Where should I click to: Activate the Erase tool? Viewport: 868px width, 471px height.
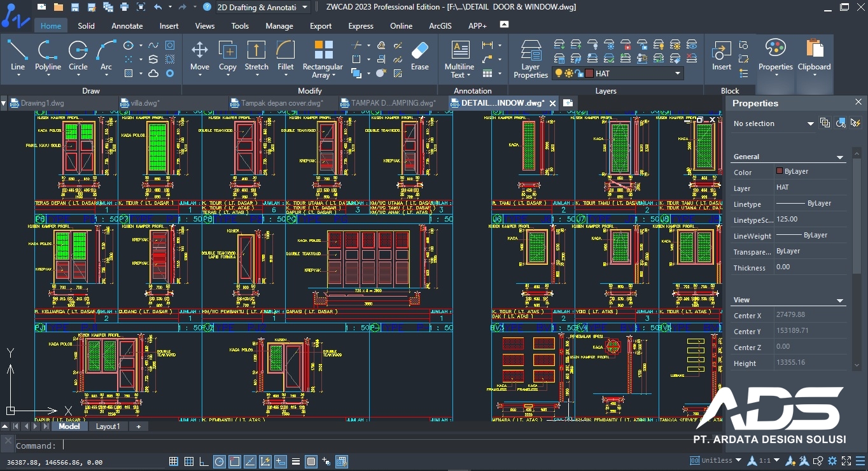pyautogui.click(x=420, y=55)
